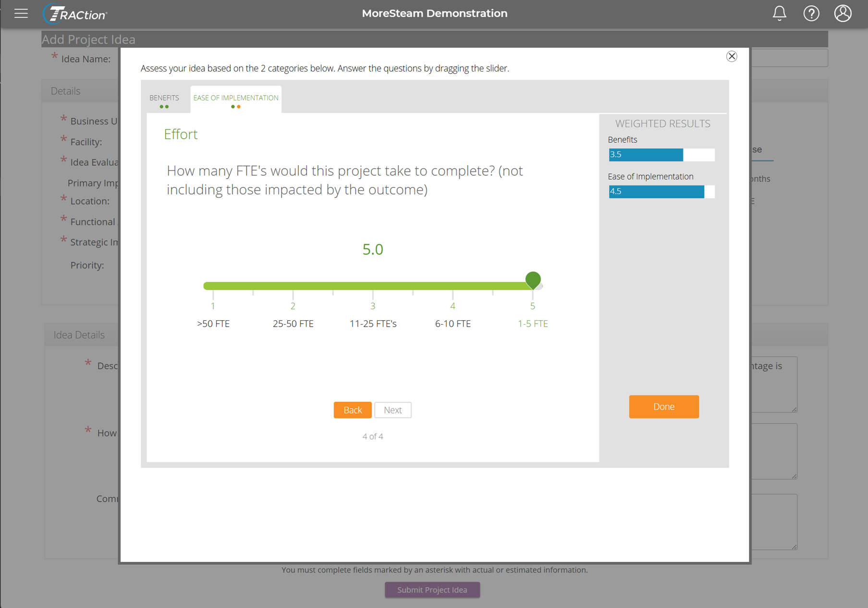The image size is (868, 608).
Task: Click Submit Project Idea button
Action: click(x=432, y=590)
